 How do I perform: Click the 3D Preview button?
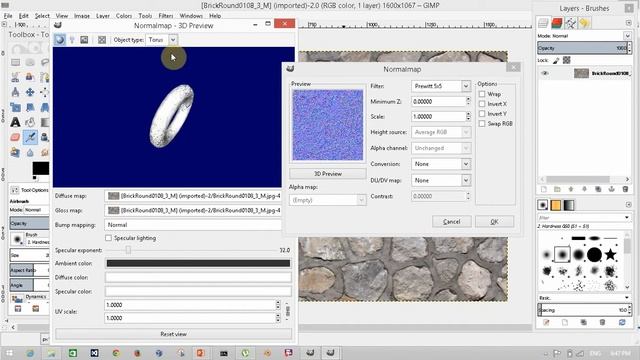point(328,173)
